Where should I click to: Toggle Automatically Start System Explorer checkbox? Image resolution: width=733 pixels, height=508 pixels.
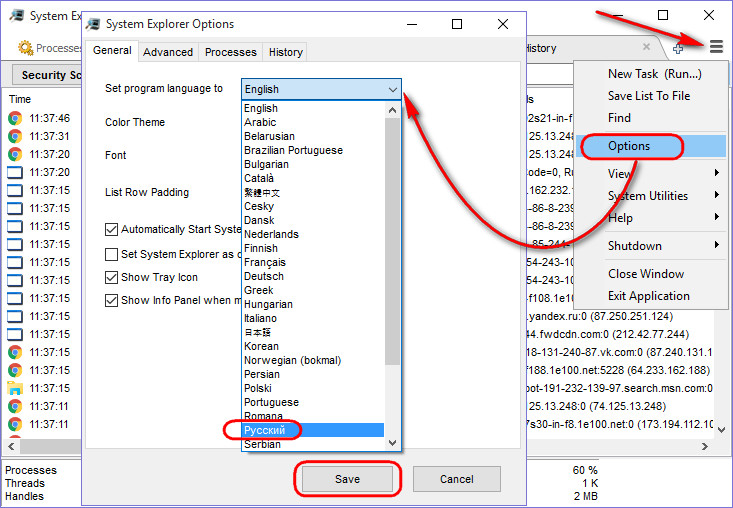pyautogui.click(x=111, y=229)
